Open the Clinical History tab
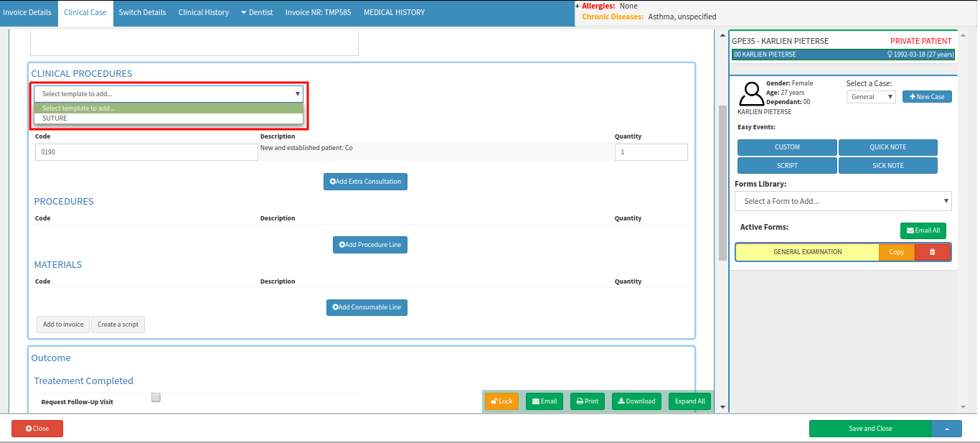Viewport: 980px width, 443px height. (x=204, y=13)
